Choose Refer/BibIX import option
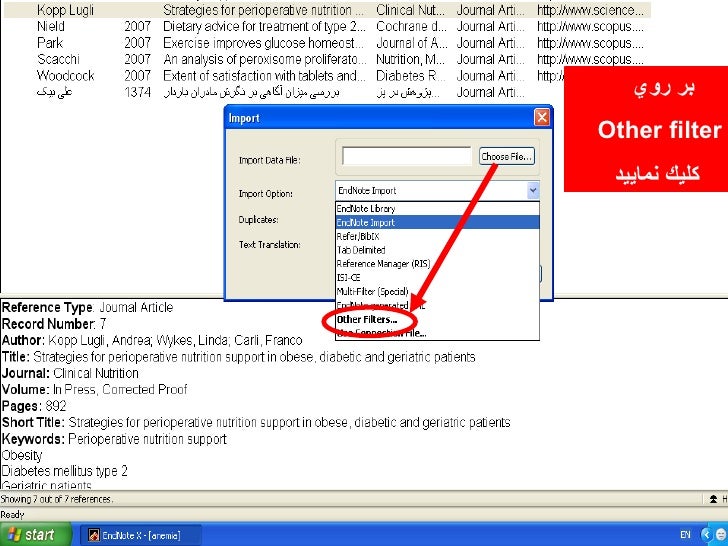This screenshot has height=546, width=728. [x=437, y=236]
